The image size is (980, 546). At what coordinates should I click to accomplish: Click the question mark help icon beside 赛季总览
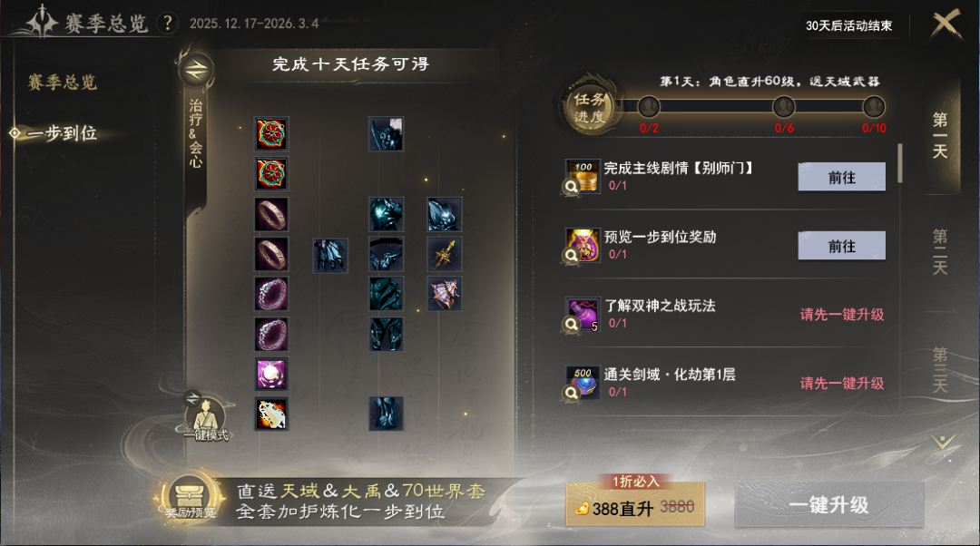click(167, 23)
